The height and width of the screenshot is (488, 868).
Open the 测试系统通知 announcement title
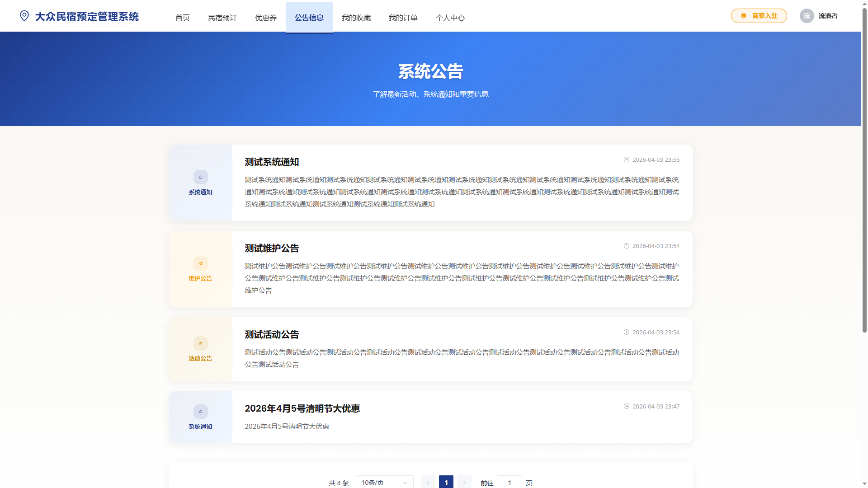[x=272, y=162]
